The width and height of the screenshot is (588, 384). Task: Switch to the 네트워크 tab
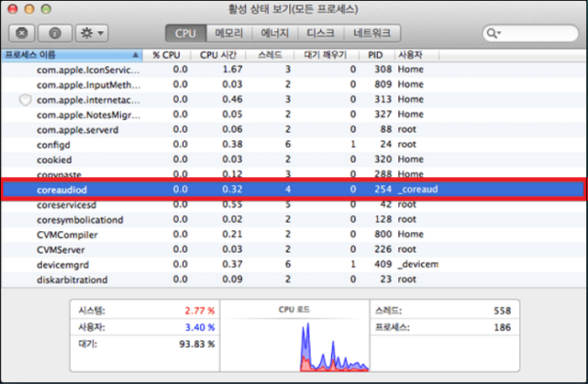[x=372, y=34]
